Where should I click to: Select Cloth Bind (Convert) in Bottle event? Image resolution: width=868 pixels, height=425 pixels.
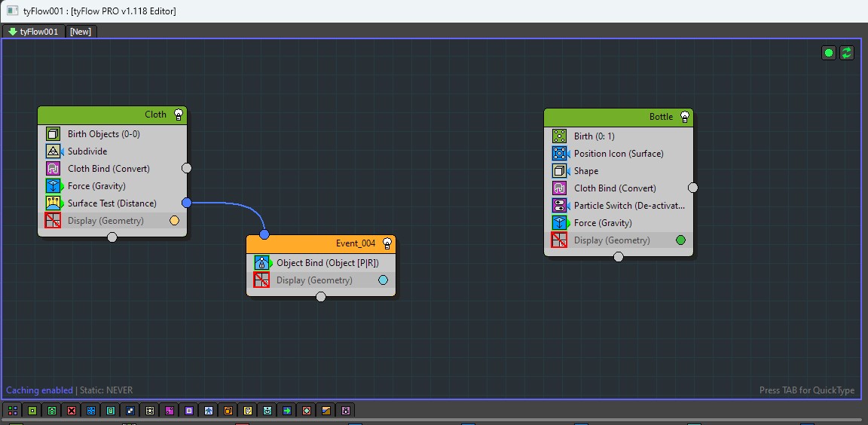pyautogui.click(x=615, y=188)
